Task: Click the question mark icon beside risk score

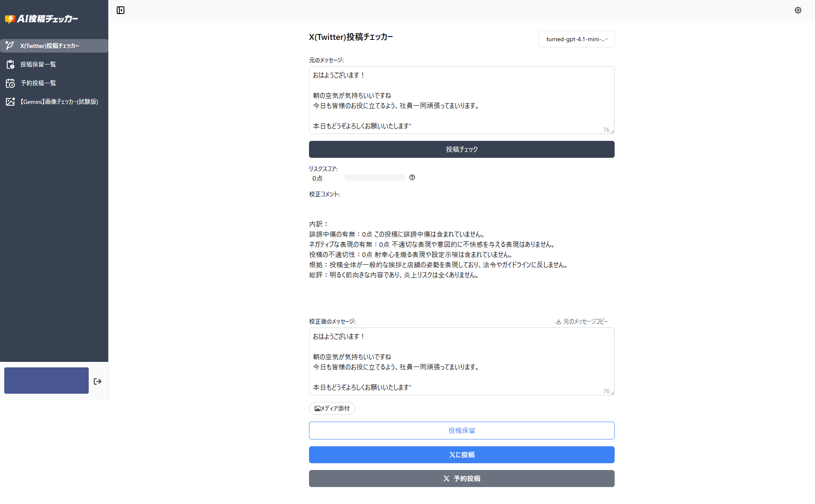Action: (412, 177)
